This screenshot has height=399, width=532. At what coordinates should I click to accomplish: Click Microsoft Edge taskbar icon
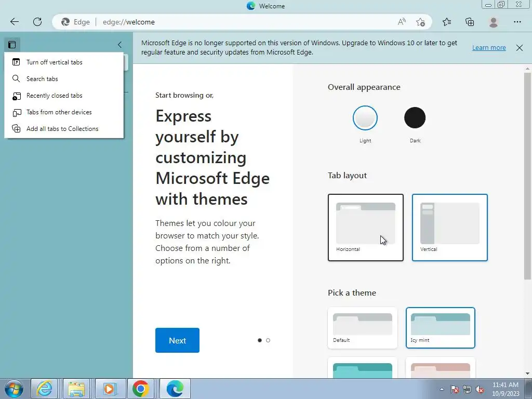coord(175,389)
